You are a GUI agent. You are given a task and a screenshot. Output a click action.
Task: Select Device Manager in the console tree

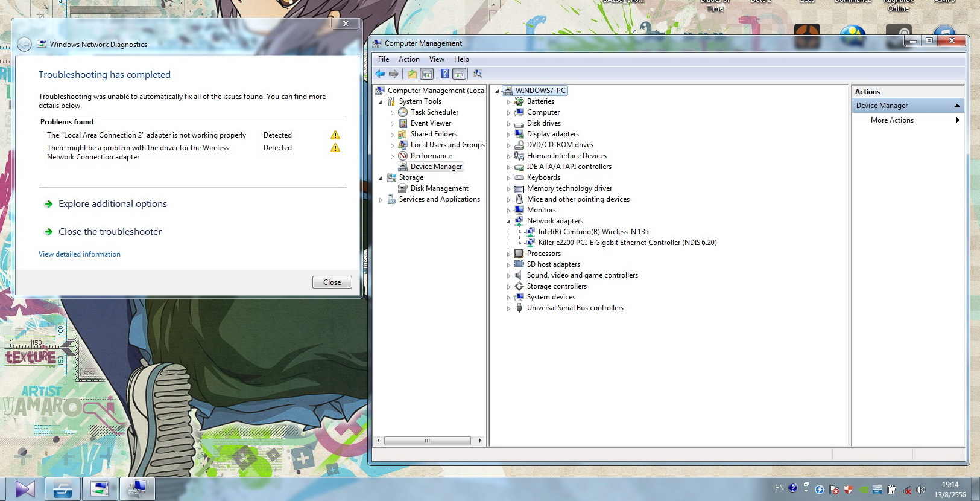tap(436, 167)
